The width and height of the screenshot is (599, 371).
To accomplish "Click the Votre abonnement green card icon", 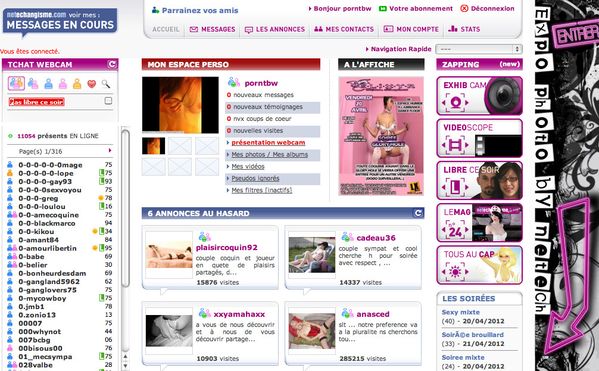I will [382, 9].
